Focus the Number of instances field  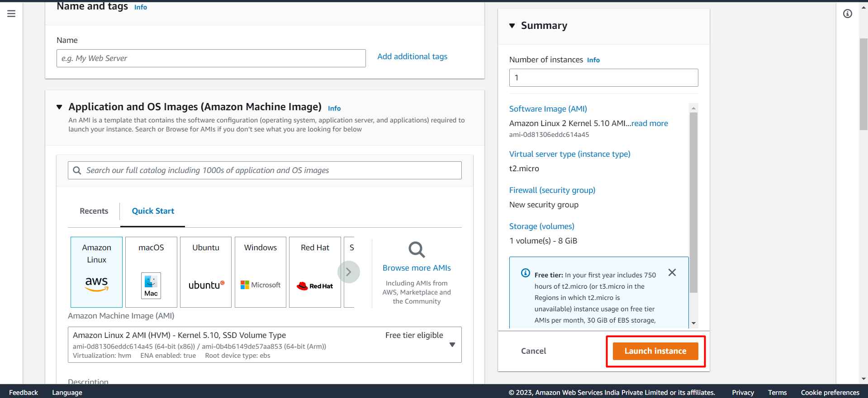604,78
